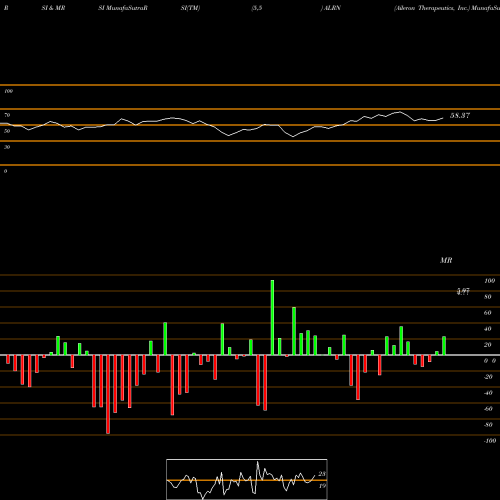Click the 50 level label on RSI axis
The width and height of the screenshot is (500, 500).
point(7,131)
